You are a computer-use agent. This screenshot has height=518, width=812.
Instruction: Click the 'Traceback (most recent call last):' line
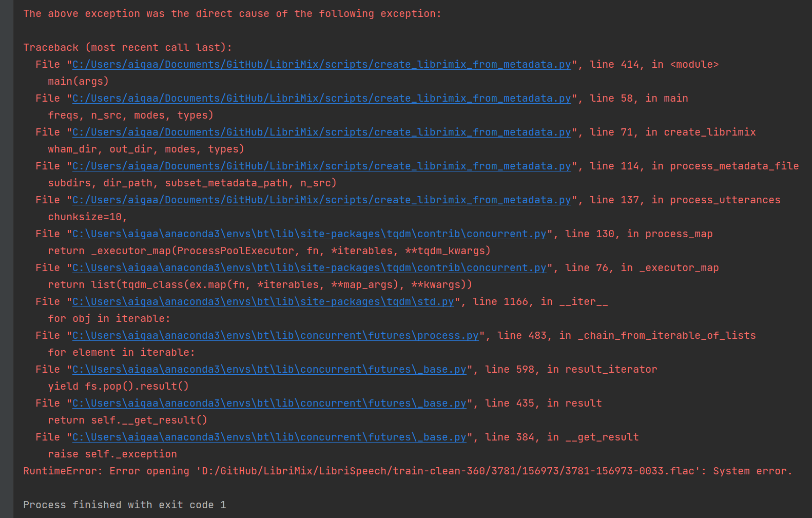coord(128,47)
